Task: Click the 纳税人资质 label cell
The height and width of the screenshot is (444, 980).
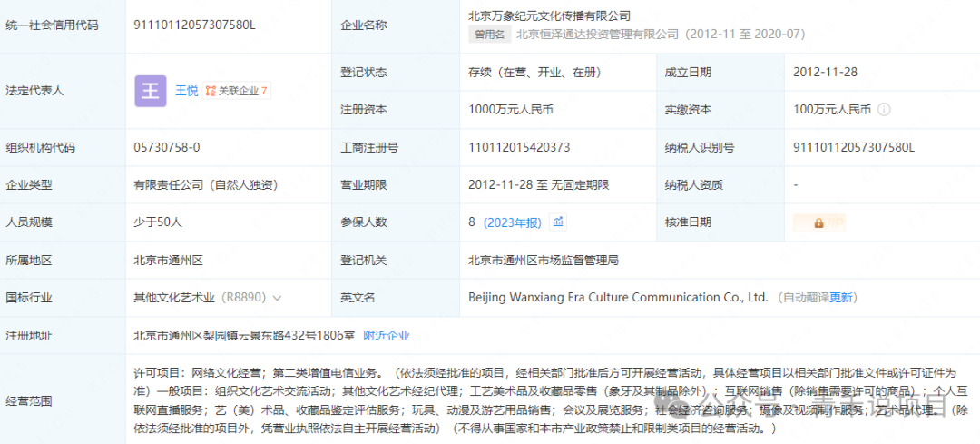Action: [720, 185]
